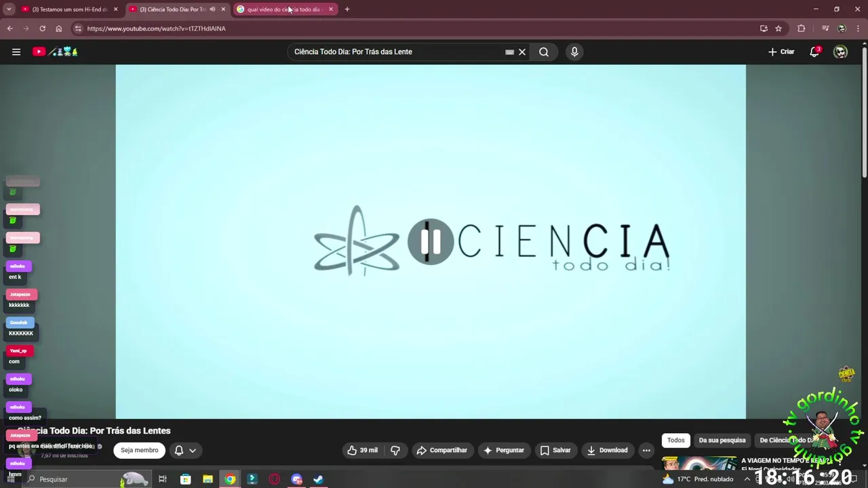The height and width of the screenshot is (488, 868).
Task: Clear the YouTube search field
Action: tap(522, 52)
